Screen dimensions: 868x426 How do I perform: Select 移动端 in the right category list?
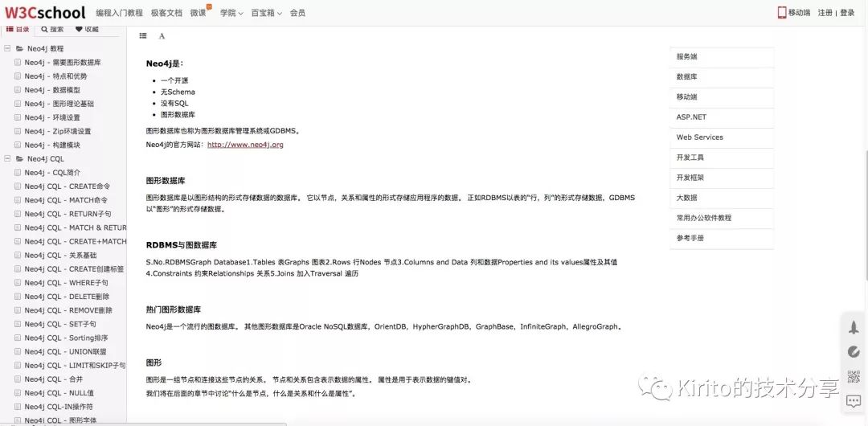(x=721, y=97)
